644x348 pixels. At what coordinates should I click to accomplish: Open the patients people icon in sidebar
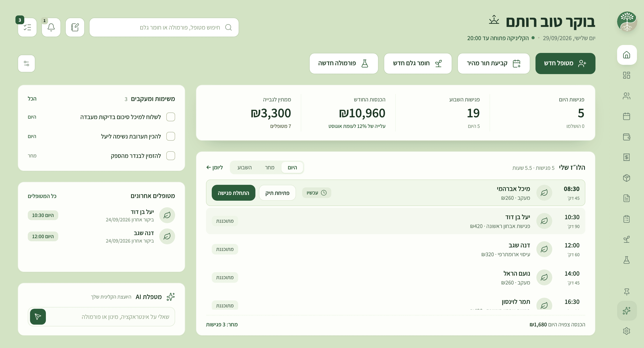[x=627, y=96]
